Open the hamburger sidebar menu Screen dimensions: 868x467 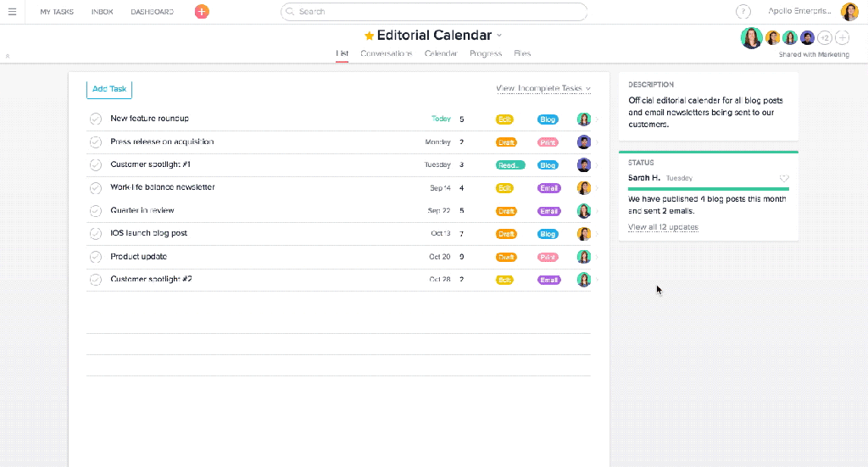pos(12,12)
